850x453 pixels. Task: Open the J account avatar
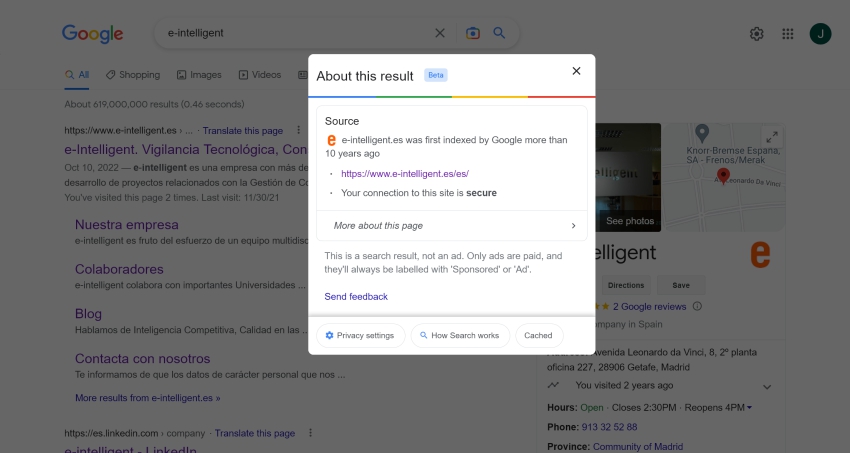820,34
